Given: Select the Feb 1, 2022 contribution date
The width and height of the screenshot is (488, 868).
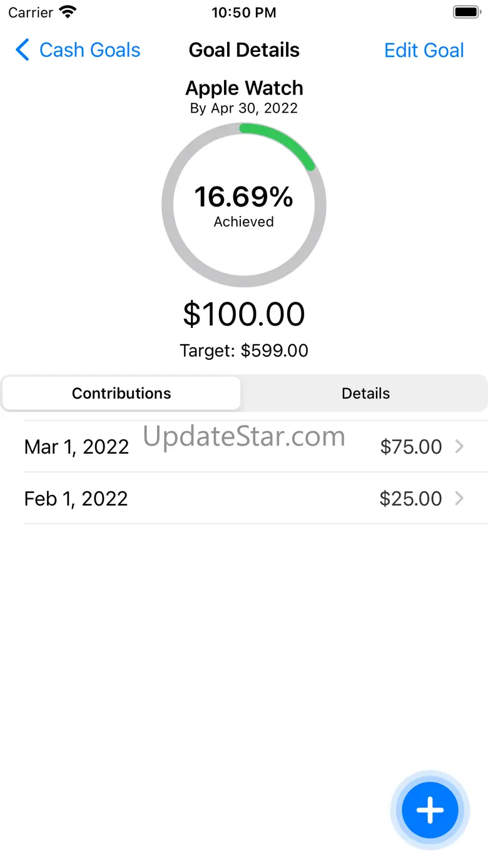Looking at the screenshot, I should click(x=76, y=499).
